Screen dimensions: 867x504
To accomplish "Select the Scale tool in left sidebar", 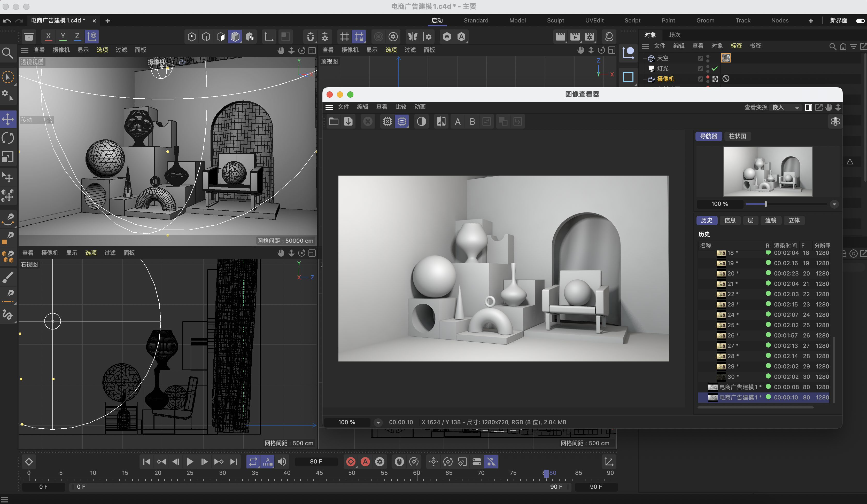I will tap(8, 157).
